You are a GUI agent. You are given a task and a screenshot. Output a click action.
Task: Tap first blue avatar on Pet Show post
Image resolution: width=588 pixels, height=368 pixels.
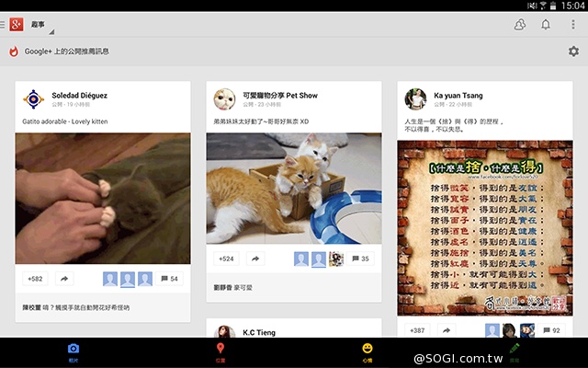pyautogui.click(x=301, y=259)
